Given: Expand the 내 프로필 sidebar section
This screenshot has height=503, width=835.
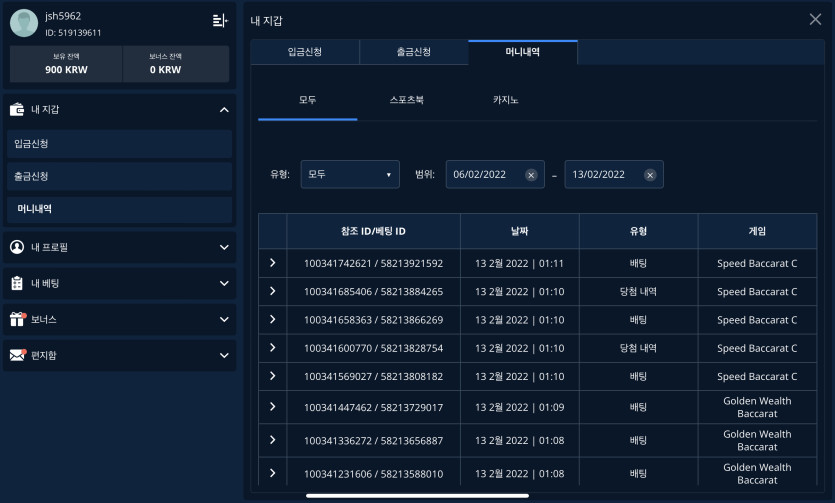Looking at the screenshot, I should point(224,247).
